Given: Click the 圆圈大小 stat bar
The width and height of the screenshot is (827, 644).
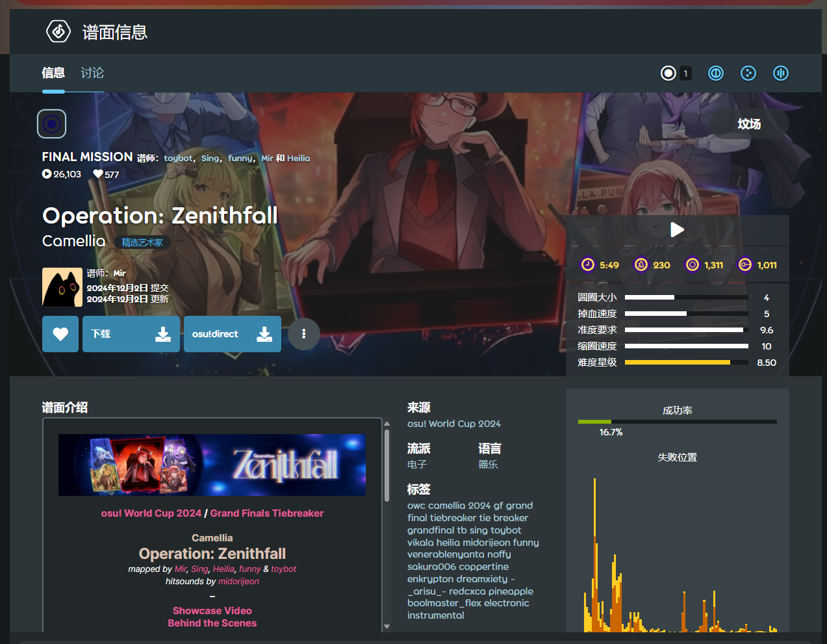Looking at the screenshot, I should [x=687, y=298].
